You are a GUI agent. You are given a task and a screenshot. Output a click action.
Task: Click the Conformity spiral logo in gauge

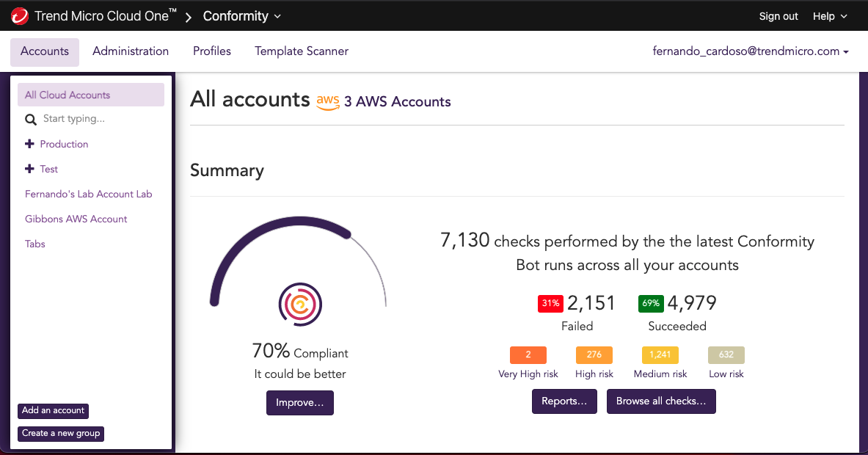(300, 305)
